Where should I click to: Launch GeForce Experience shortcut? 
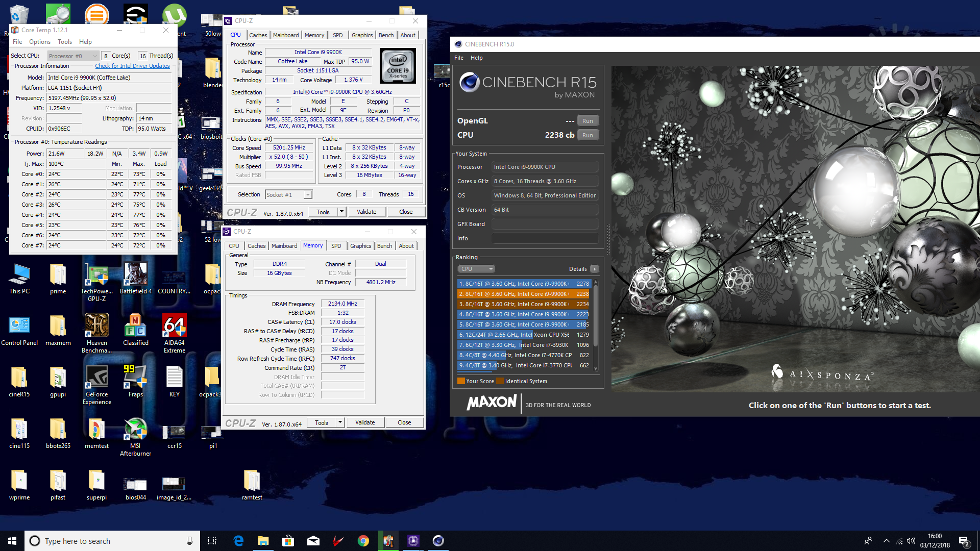coord(96,385)
